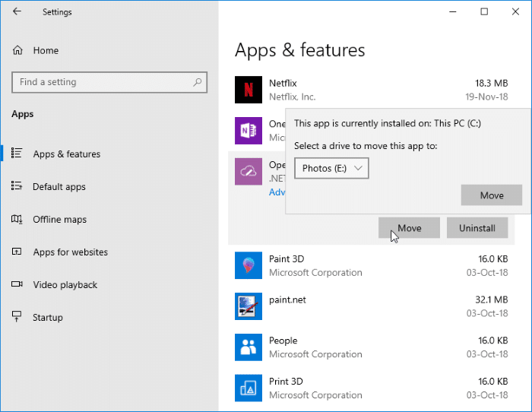The width and height of the screenshot is (532, 412).
Task: Select Default apps in sidebar
Action: [59, 187]
